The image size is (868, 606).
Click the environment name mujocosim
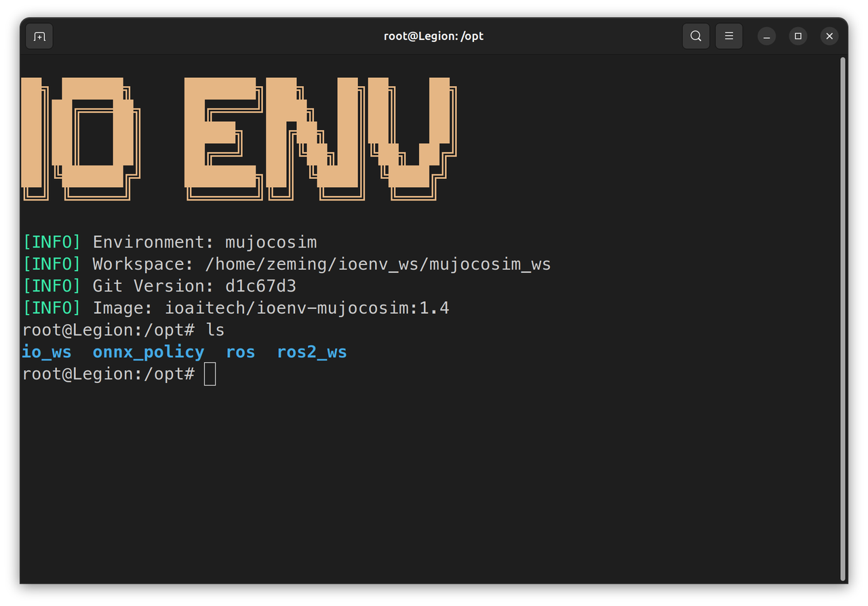271,243
